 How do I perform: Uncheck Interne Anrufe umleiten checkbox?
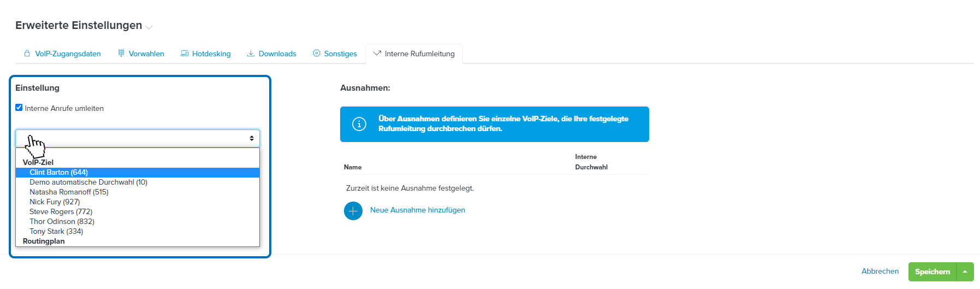19,108
